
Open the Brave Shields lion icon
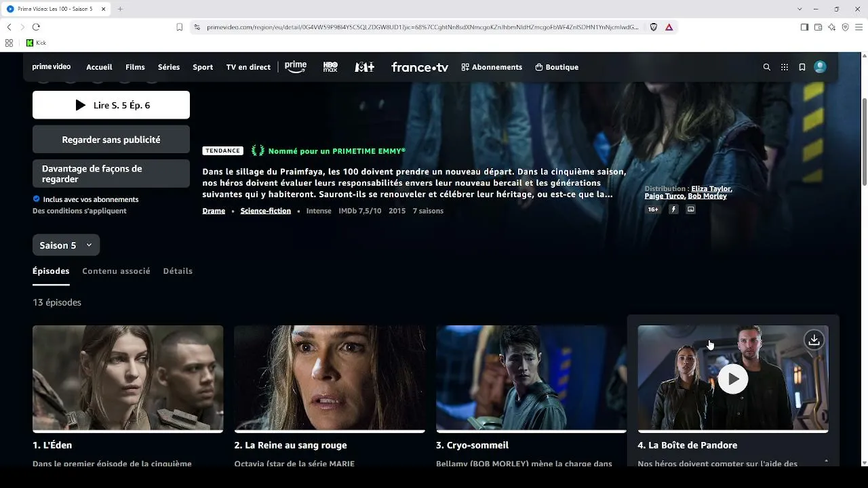click(x=654, y=27)
